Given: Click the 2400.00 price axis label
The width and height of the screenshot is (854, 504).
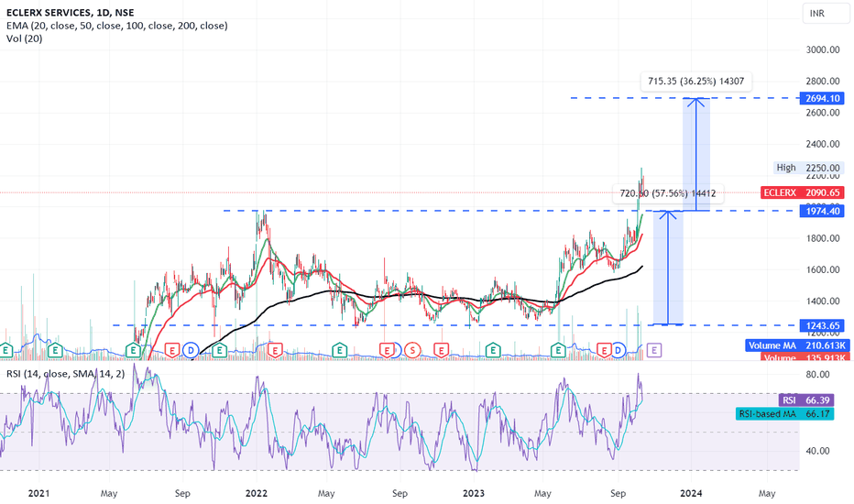Looking at the screenshot, I should [823, 145].
